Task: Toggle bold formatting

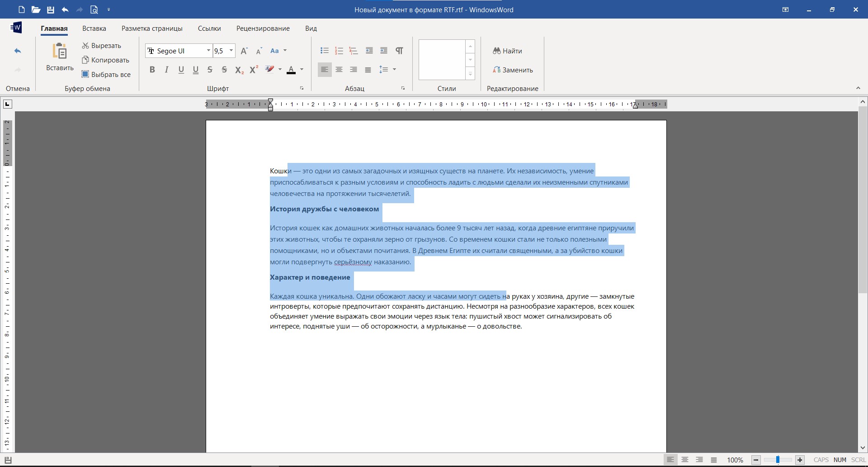Action: [x=152, y=70]
